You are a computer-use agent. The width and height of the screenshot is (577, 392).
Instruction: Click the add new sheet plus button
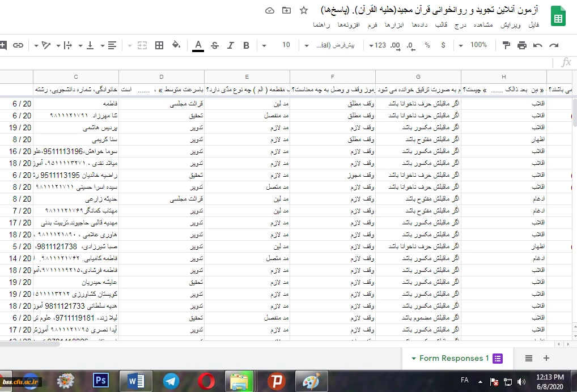pyautogui.click(x=546, y=358)
